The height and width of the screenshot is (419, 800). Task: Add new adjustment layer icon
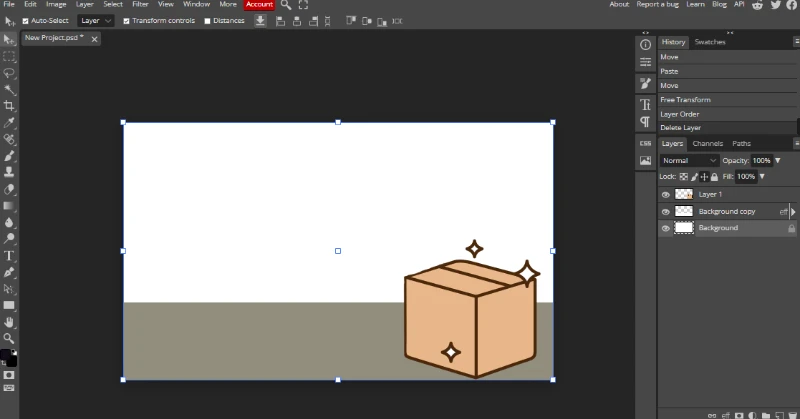click(x=752, y=415)
